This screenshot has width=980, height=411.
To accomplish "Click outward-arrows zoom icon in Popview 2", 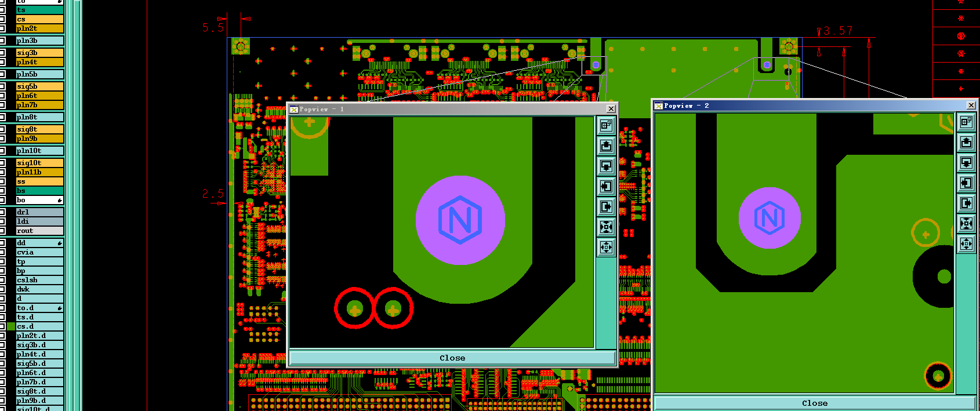I will (x=966, y=243).
